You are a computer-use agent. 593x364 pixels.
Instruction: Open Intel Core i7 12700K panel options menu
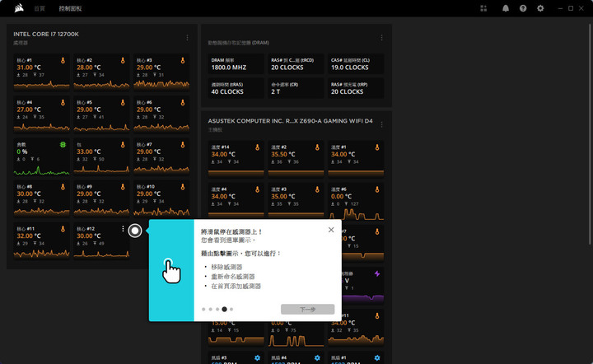click(x=187, y=37)
